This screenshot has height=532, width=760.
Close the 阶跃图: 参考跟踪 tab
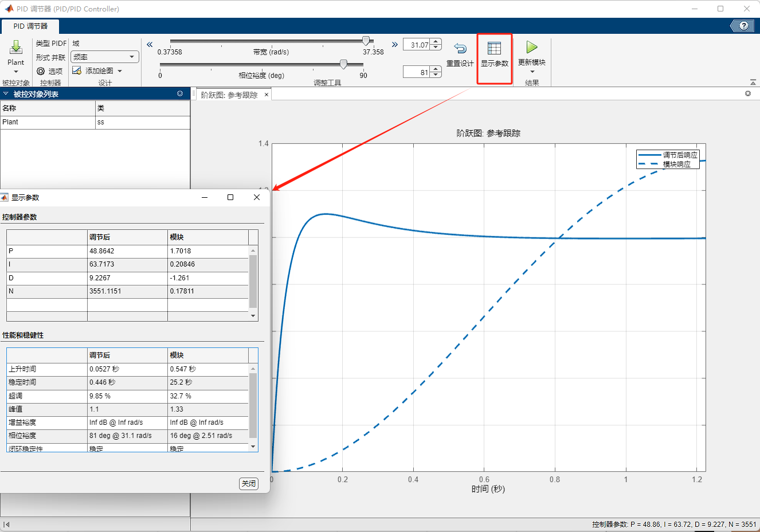tap(267, 95)
